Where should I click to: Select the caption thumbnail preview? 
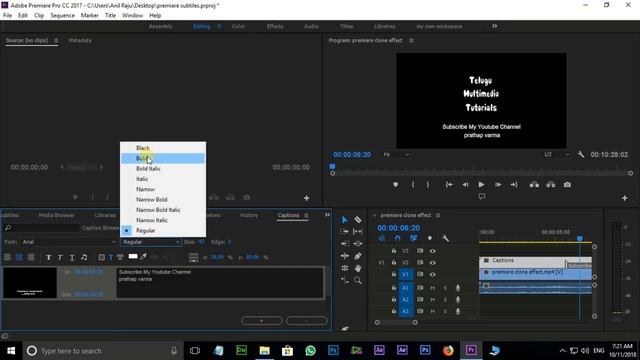point(30,282)
